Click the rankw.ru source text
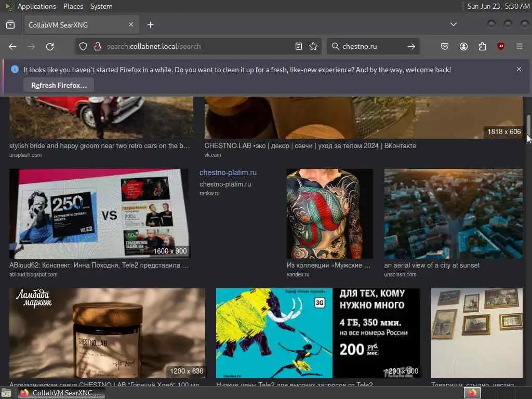The height and width of the screenshot is (399, 532). click(x=209, y=193)
